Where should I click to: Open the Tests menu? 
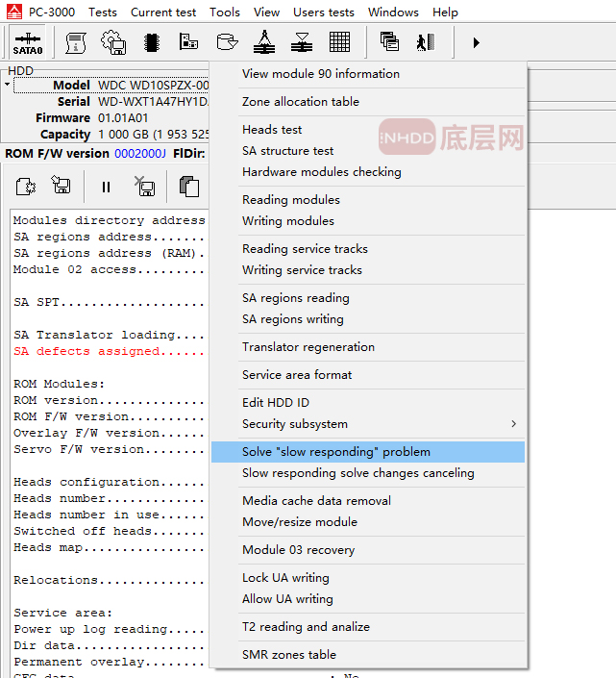pyautogui.click(x=103, y=13)
